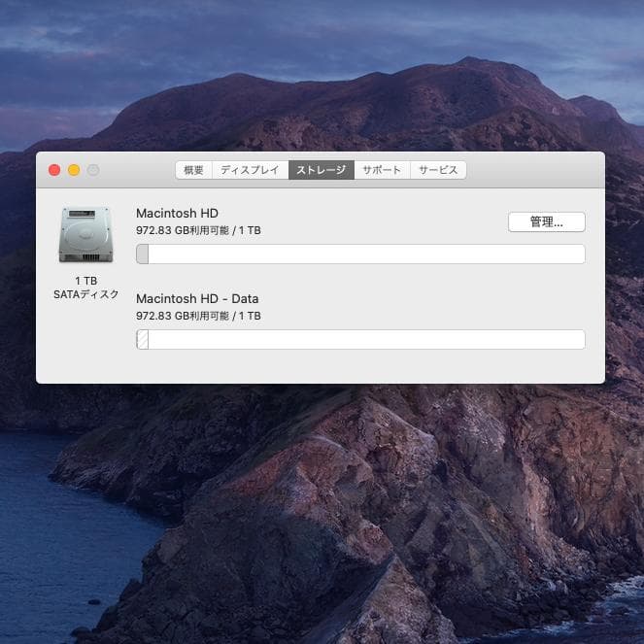The height and width of the screenshot is (644, 644).
Task: Select the ストレージ tab
Action: click(x=322, y=170)
